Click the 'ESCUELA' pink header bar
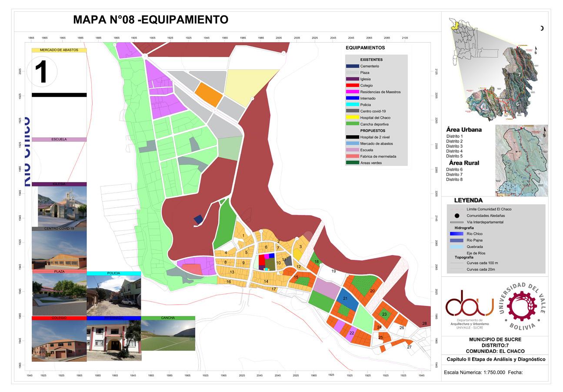Image resolution: width=563 pixels, height=392 pixels. [x=59, y=140]
